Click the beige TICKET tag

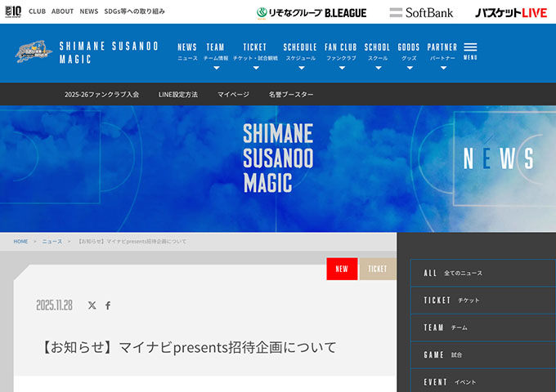378,269
